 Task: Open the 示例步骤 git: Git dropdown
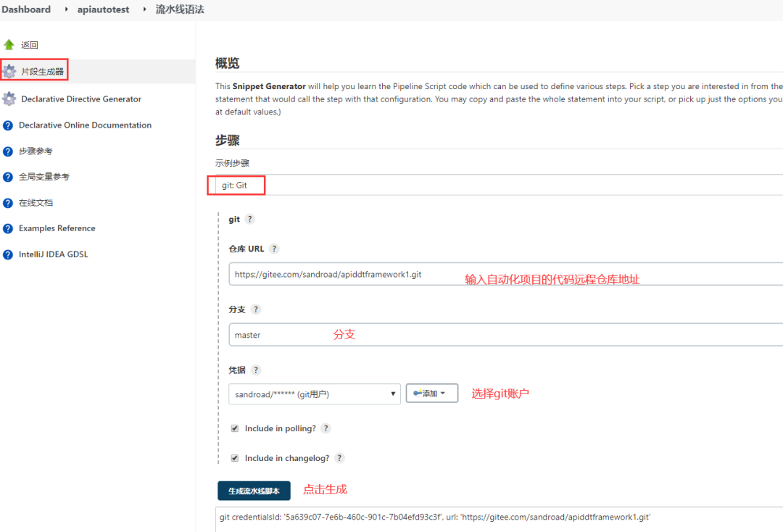click(x=499, y=185)
